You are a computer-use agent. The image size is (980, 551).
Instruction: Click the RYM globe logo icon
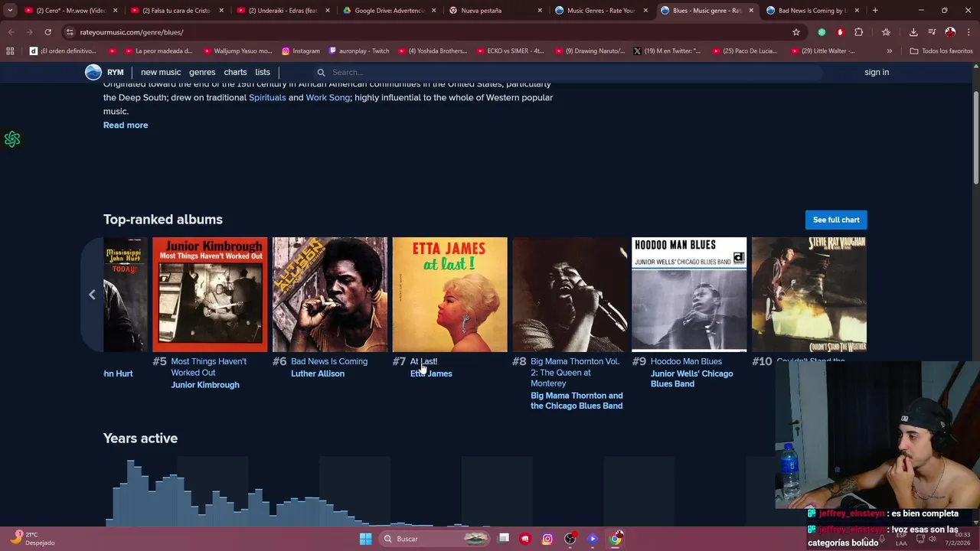93,72
